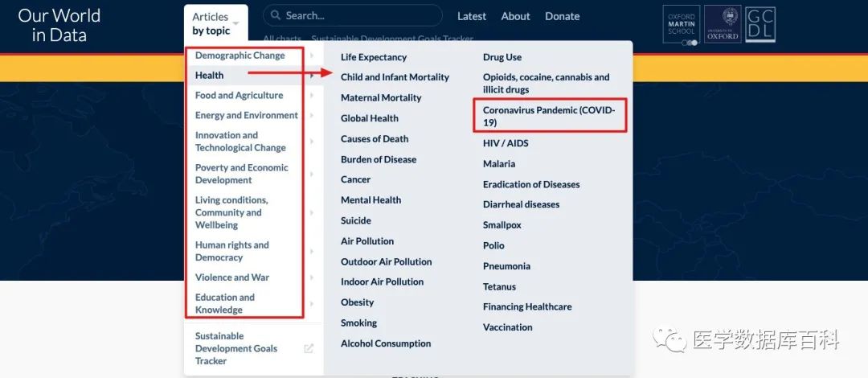The image size is (868, 378).
Task: Open Child and Infant Mortality article
Action: click(x=395, y=77)
